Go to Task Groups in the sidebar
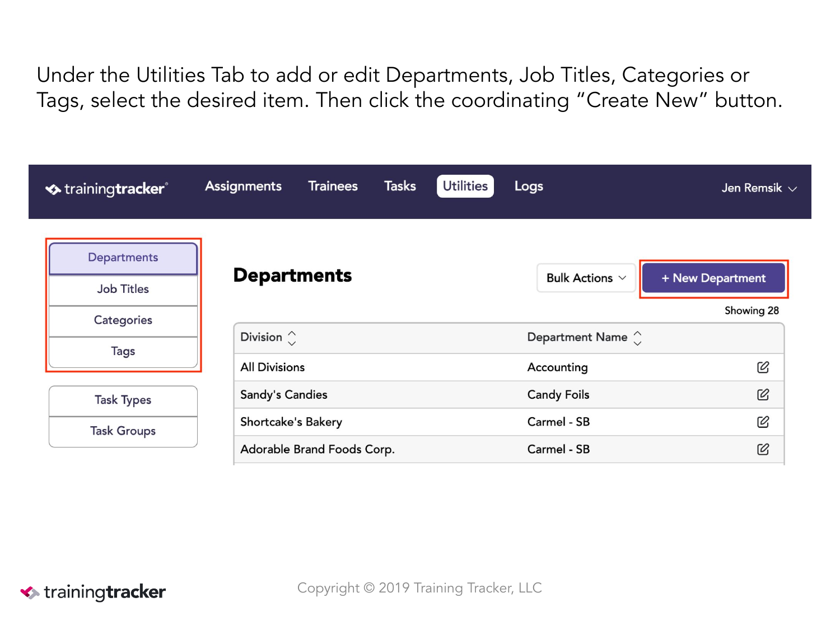Viewport: 840px width, 630px height. (123, 432)
